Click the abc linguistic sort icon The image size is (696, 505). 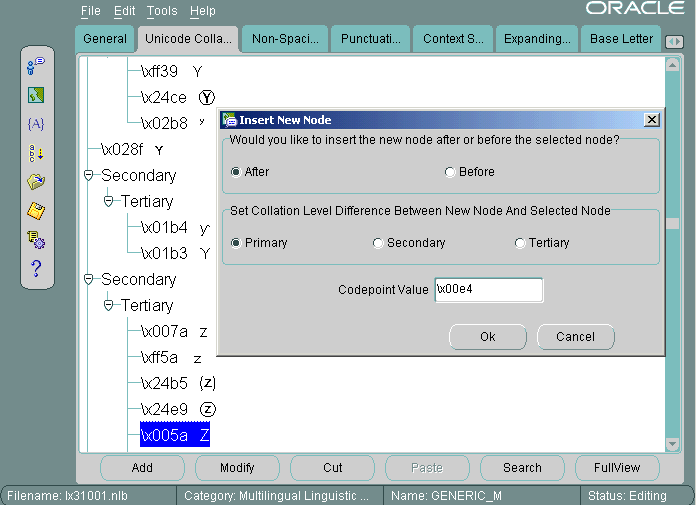click(36, 153)
